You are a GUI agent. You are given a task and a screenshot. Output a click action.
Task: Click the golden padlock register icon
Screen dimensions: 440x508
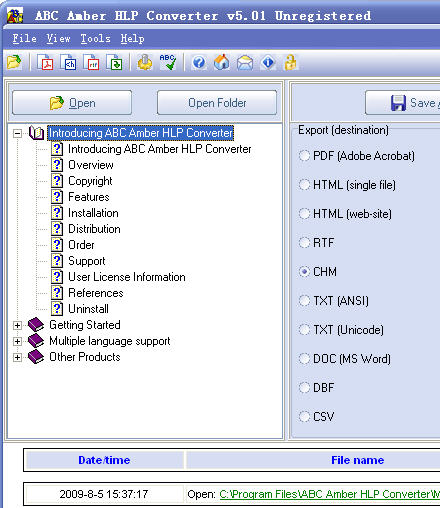click(290, 62)
